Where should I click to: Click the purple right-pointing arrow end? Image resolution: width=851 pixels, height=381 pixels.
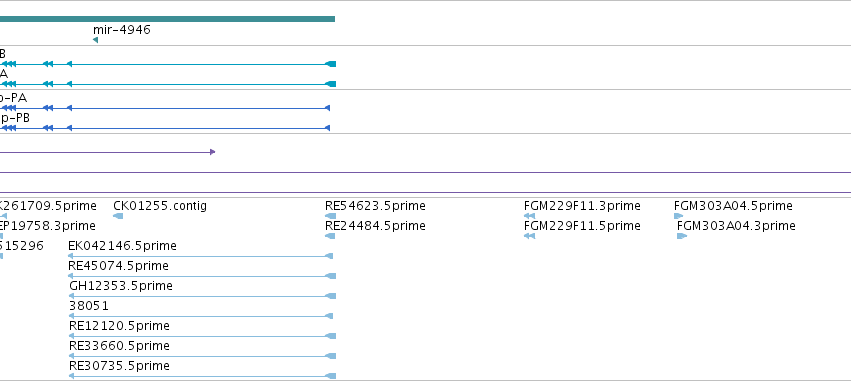213,152
